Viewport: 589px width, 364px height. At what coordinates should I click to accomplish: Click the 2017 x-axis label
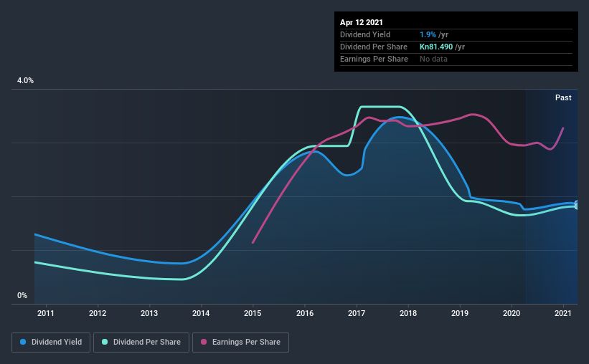pyautogui.click(x=357, y=313)
